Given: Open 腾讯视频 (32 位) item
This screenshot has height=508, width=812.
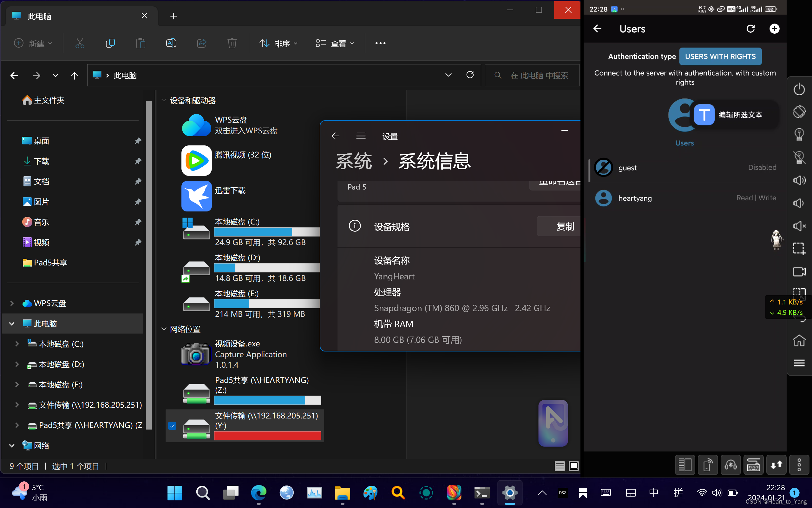Looking at the screenshot, I should [x=196, y=161].
